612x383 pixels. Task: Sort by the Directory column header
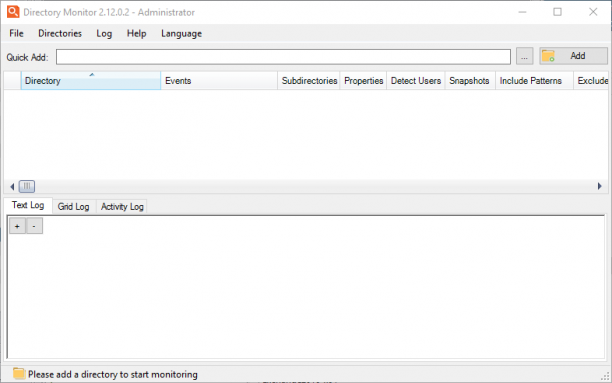pyautogui.click(x=91, y=81)
